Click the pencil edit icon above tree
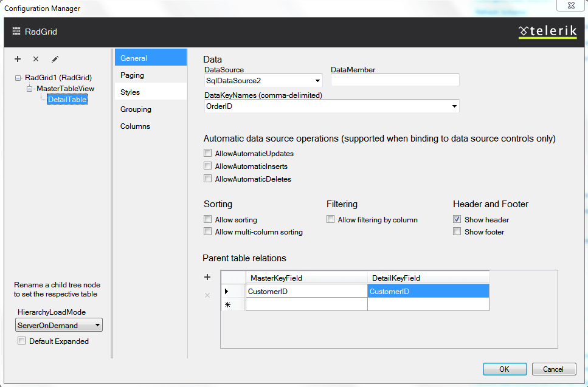This screenshot has height=387, width=588. pos(55,59)
